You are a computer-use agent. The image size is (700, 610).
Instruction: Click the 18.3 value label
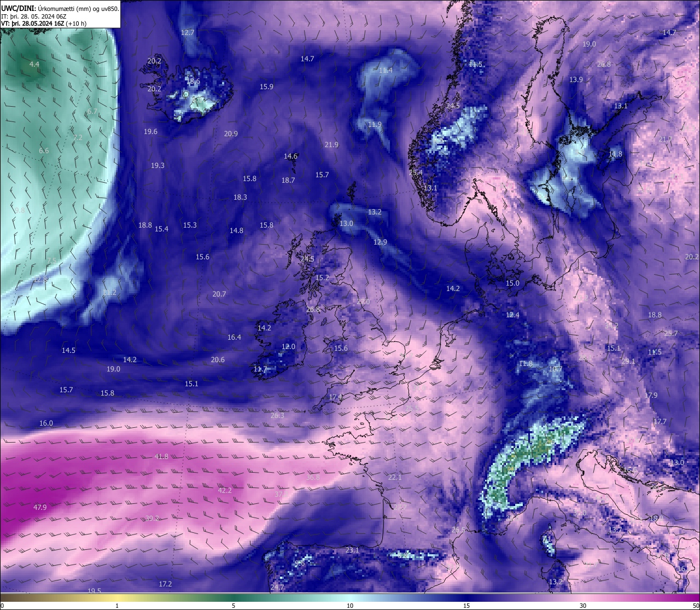click(x=240, y=197)
